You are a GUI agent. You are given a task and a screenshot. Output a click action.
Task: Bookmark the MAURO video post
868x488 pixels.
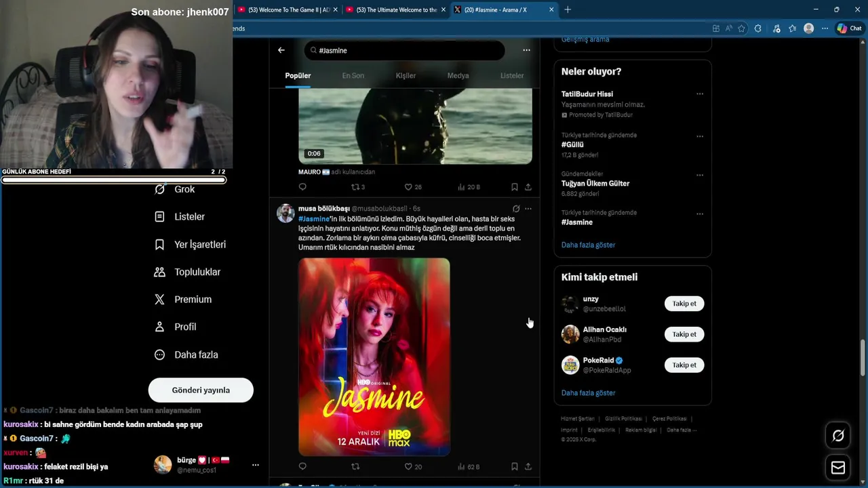click(515, 187)
